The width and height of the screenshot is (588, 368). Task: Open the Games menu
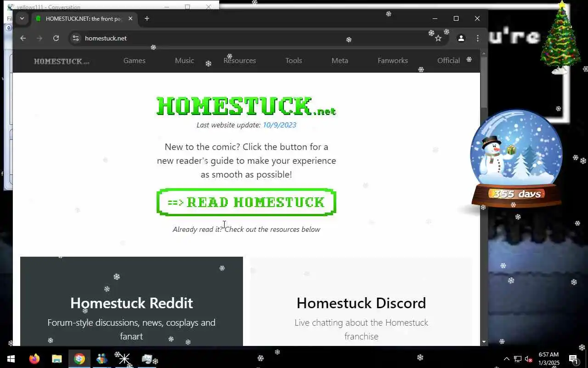point(134,61)
